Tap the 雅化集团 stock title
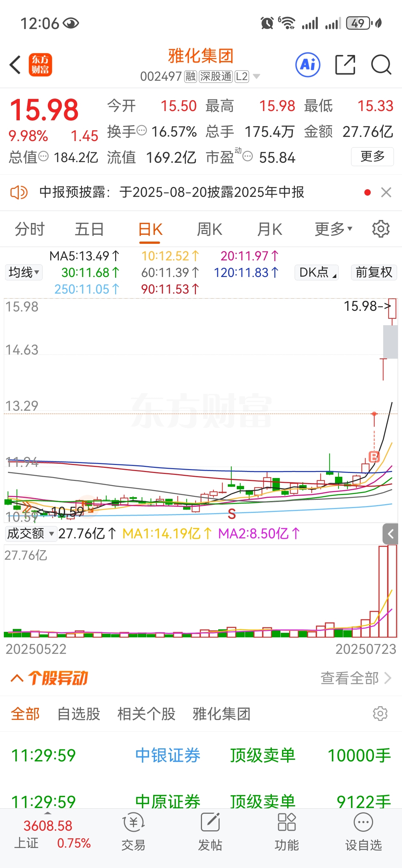This screenshot has width=402, height=868. click(x=201, y=56)
